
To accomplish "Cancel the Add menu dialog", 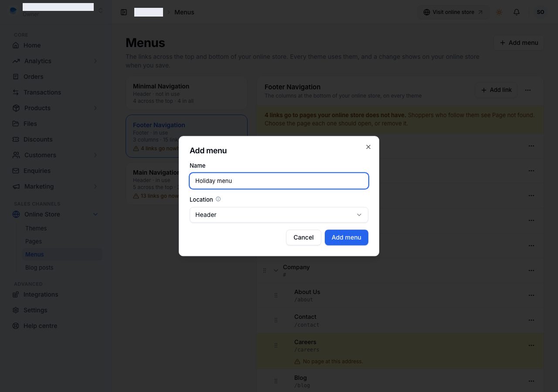I will pos(303,237).
